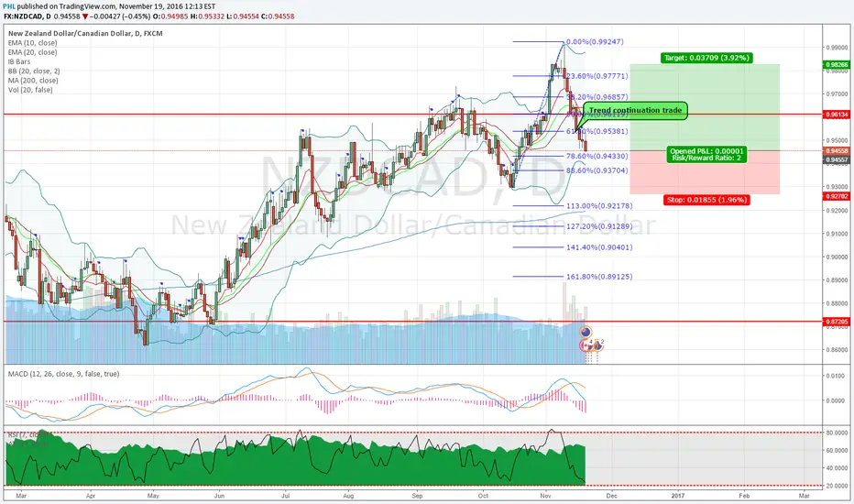
Task: Click the 113.00%(0.92178) Fibonacci level label
Action: 599,206
